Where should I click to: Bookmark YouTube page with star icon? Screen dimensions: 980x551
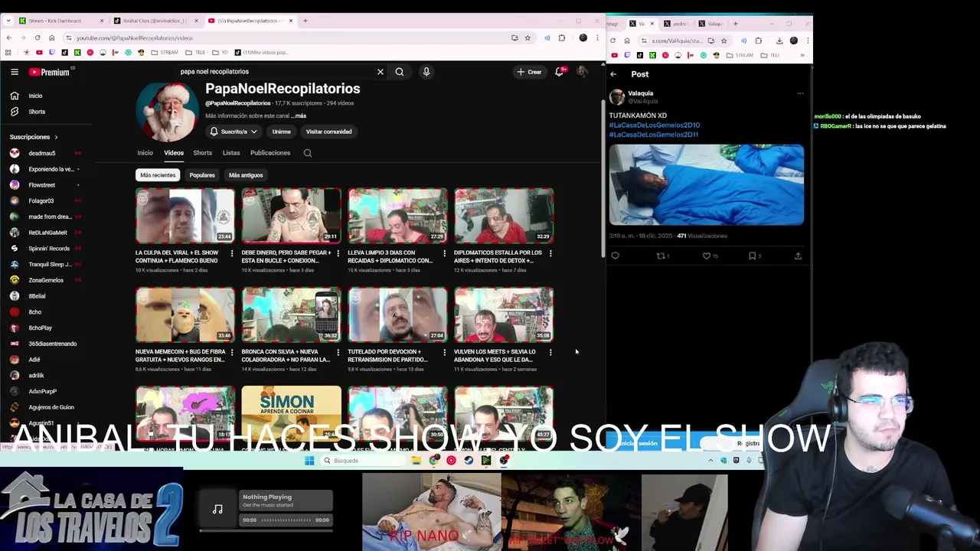click(528, 37)
